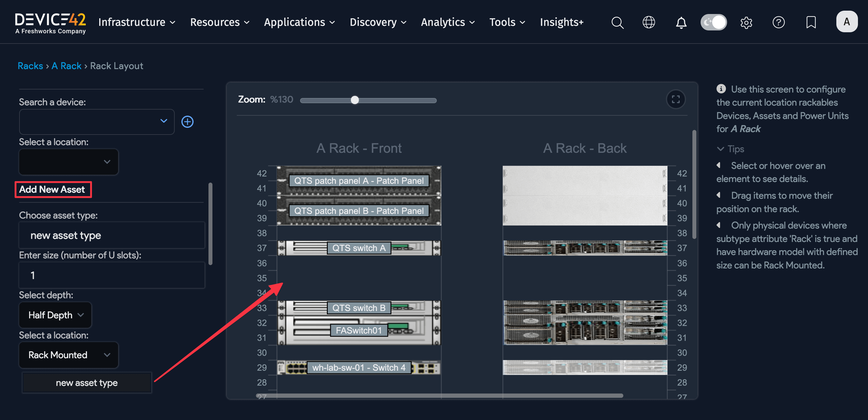Open the notifications bell
The height and width of the screenshot is (420, 868).
[681, 23]
